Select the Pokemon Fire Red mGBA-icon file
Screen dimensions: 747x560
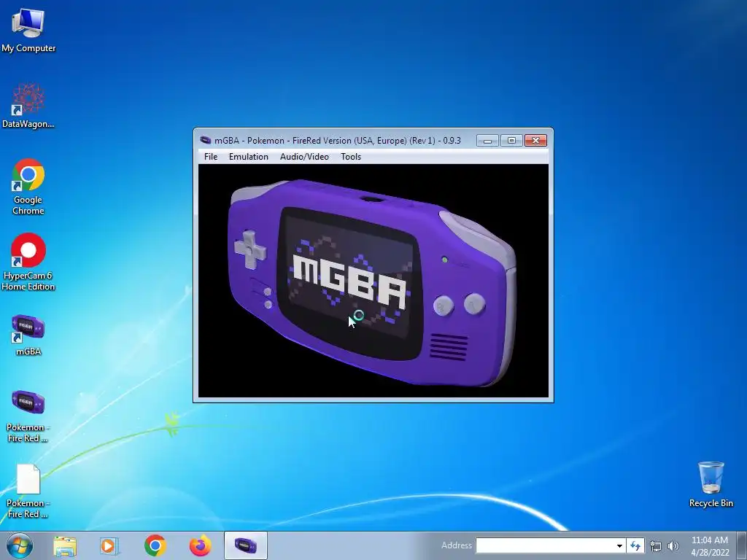(x=28, y=416)
